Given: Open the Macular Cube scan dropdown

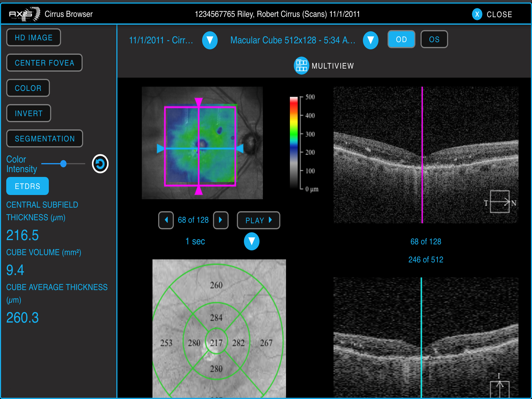Looking at the screenshot, I should (370, 40).
